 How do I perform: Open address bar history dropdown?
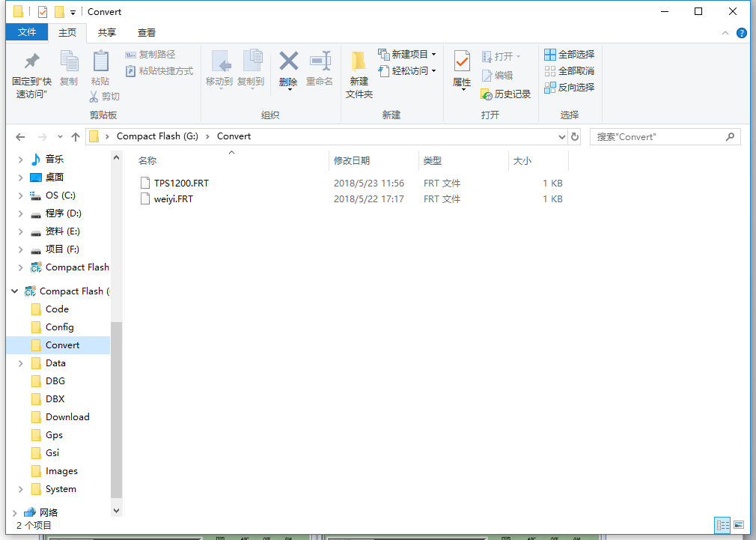coord(561,137)
